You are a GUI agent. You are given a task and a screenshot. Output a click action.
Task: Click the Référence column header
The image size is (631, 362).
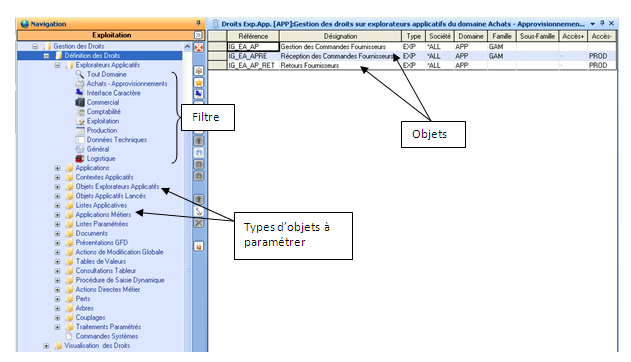point(253,36)
